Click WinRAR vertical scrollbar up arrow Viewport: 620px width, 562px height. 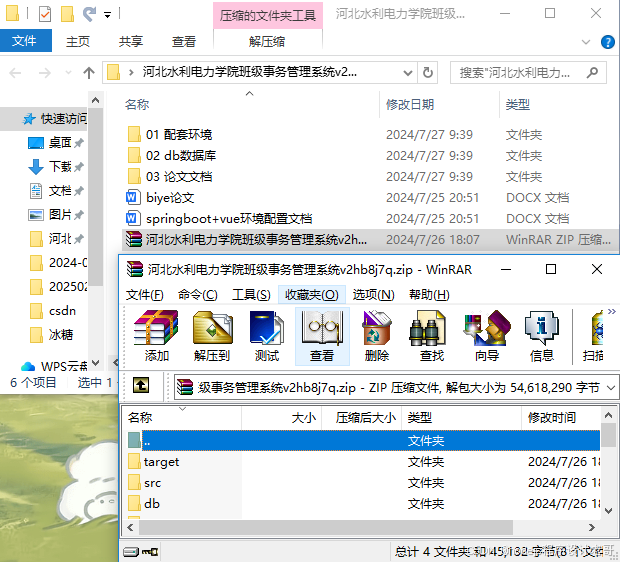(x=609, y=415)
